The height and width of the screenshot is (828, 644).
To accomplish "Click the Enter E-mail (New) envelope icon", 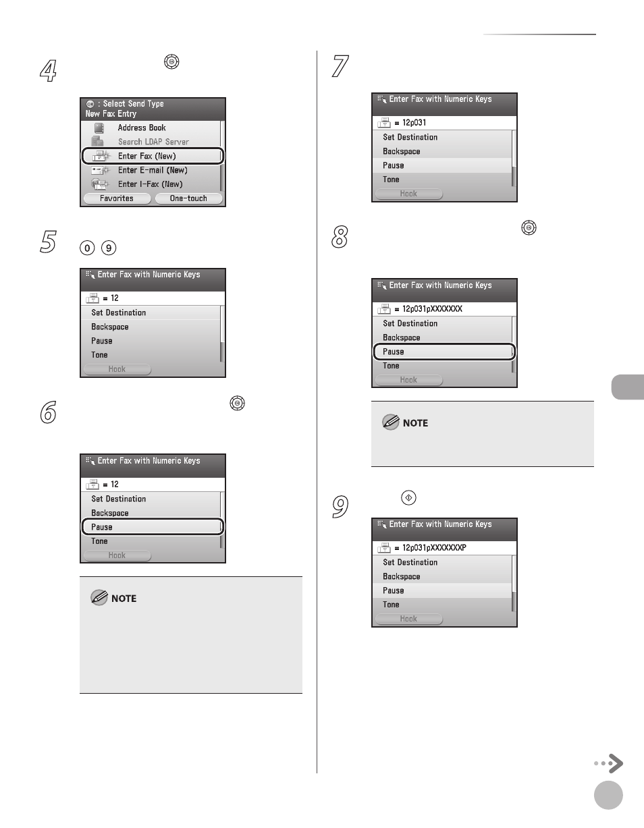I will click(x=100, y=171).
